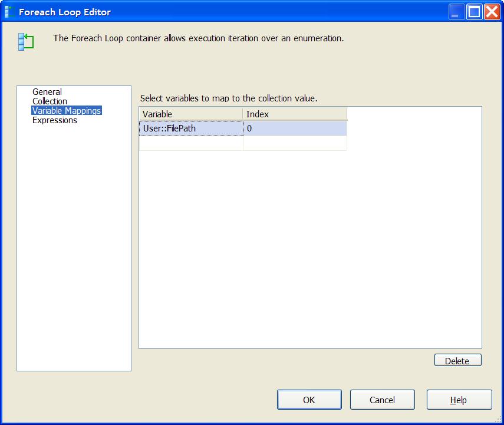
Task: Click the title bar Foreach Loop icon
Action: tap(10, 12)
